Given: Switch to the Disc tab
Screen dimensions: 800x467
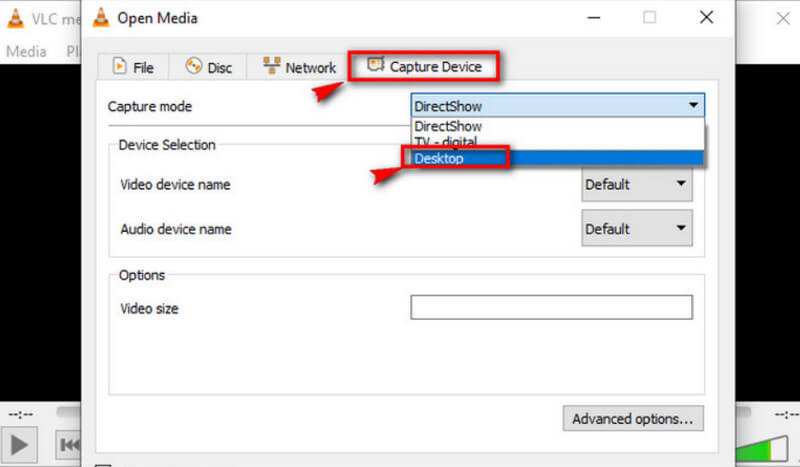Looking at the screenshot, I should click(208, 67).
